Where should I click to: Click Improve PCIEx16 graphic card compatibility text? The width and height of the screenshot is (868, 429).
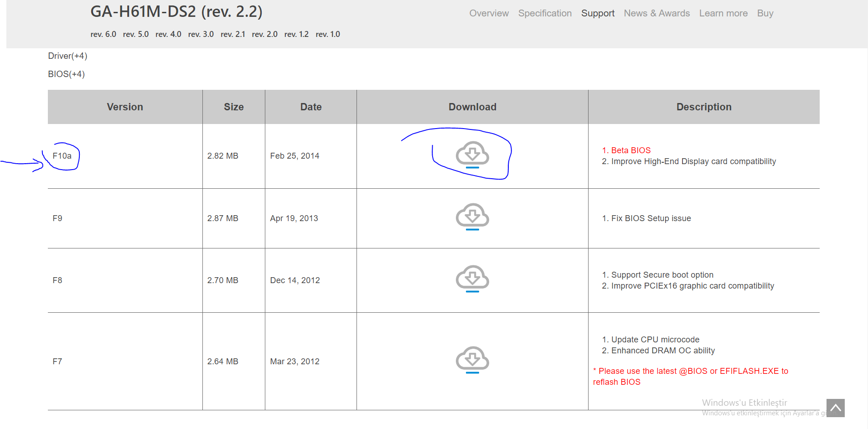[x=692, y=286]
